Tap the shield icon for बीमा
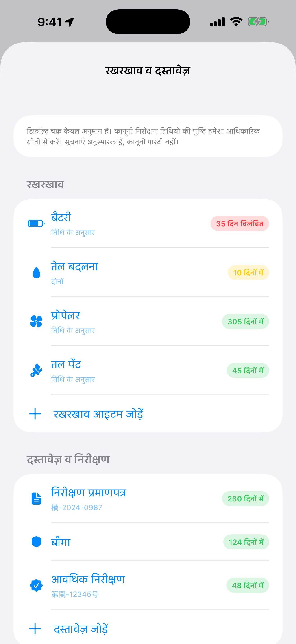Viewport: 296px width, 644px height. (x=36, y=542)
